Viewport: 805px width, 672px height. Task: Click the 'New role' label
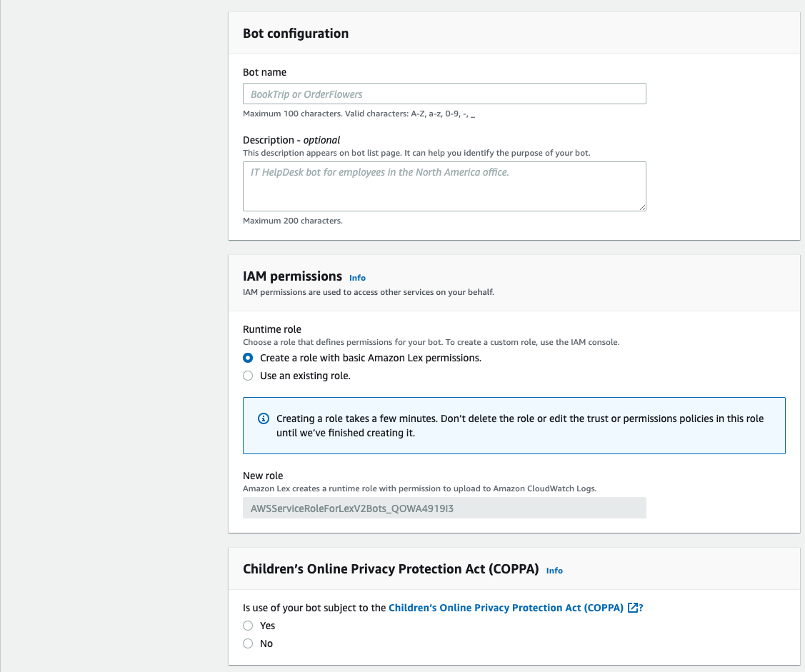(263, 476)
